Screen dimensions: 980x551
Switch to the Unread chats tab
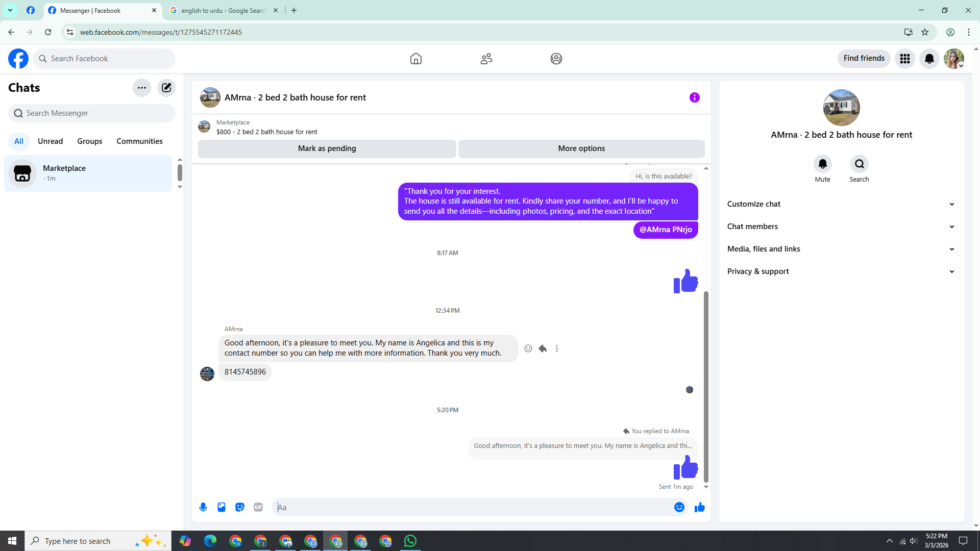click(x=50, y=141)
